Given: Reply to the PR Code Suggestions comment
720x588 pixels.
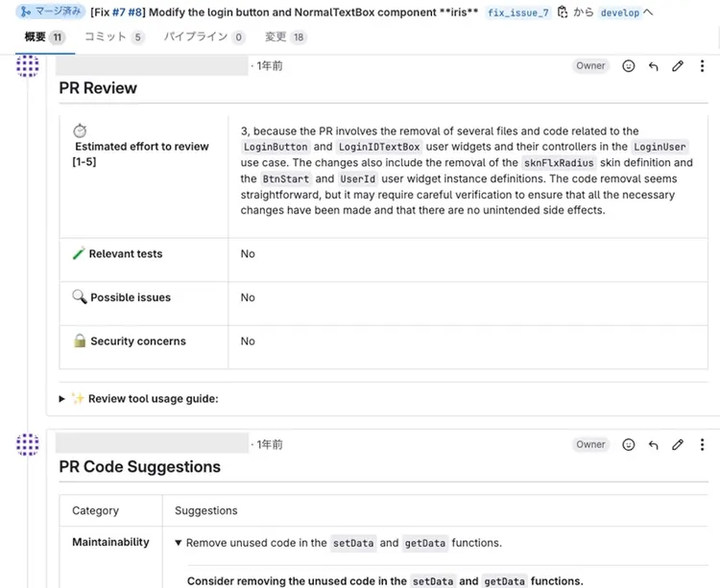Looking at the screenshot, I should pos(654,445).
